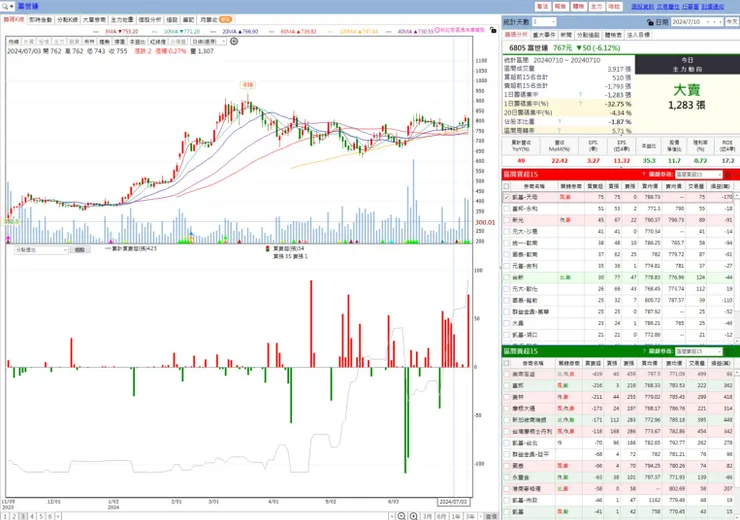The width and height of the screenshot is (740, 520).
Task: Click the button beside 分點進出 dropdown
Action: tap(80, 250)
